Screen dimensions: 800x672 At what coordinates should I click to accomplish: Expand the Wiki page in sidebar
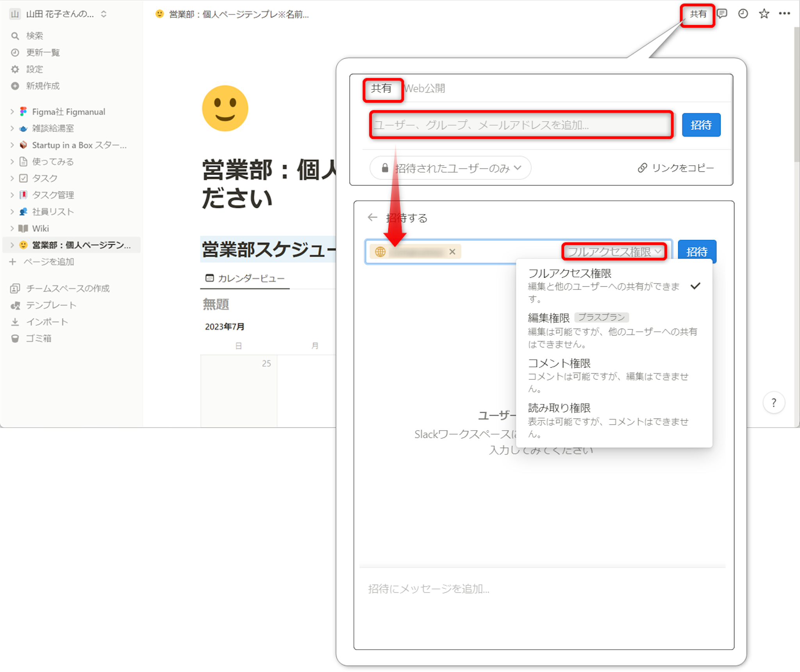pos(12,229)
